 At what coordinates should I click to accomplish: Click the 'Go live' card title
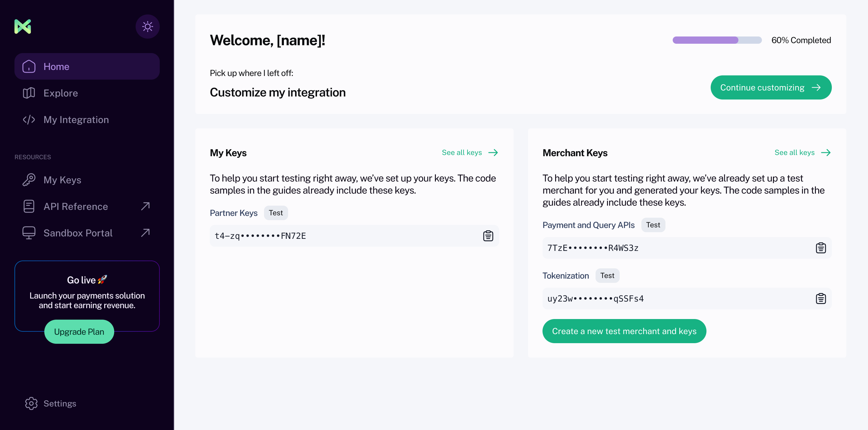click(x=87, y=280)
